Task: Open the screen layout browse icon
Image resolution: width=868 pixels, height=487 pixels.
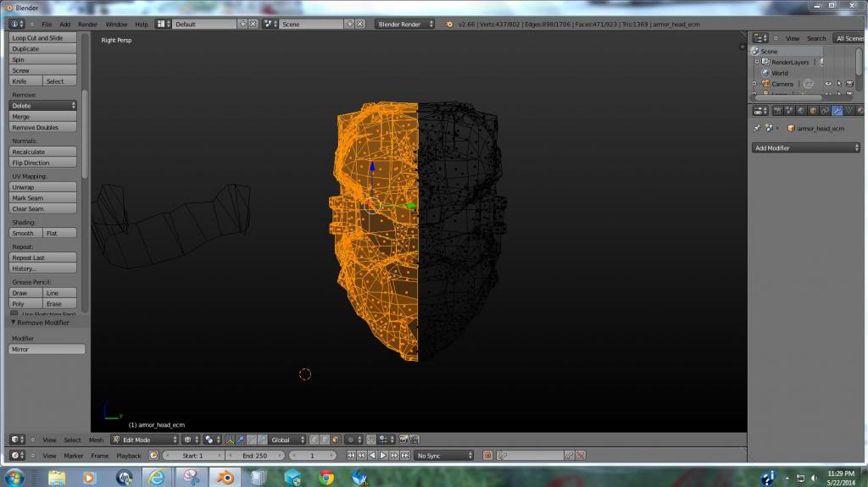Action: [163, 24]
